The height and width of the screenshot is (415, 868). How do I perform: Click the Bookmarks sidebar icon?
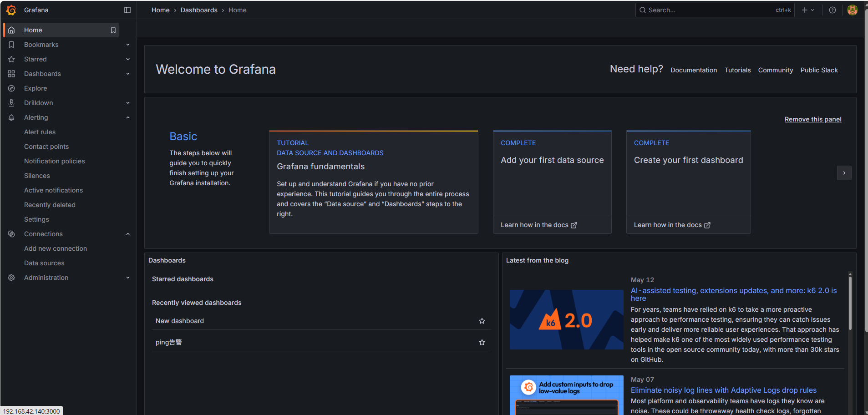pyautogui.click(x=11, y=45)
